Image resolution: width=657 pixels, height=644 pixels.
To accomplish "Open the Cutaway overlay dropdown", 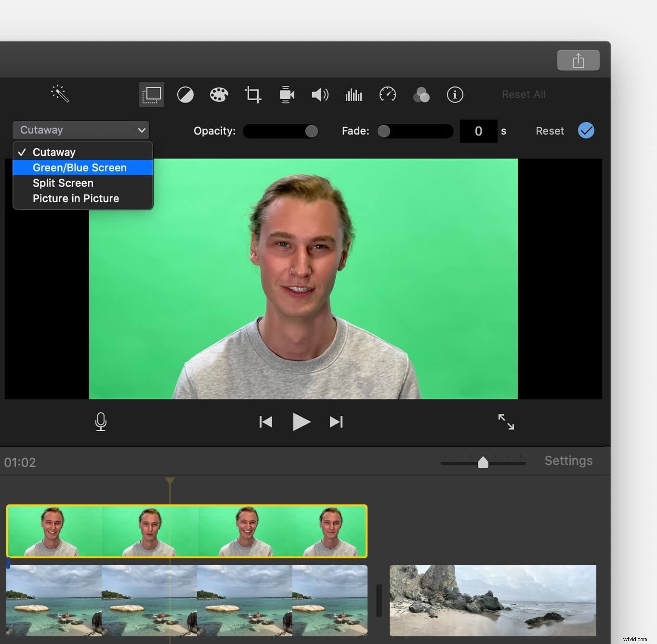I will click(x=81, y=130).
